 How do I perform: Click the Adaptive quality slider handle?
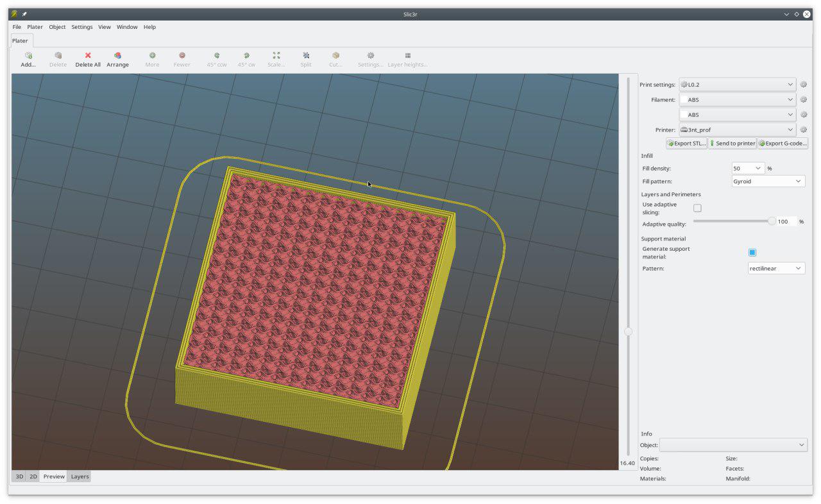tap(772, 221)
